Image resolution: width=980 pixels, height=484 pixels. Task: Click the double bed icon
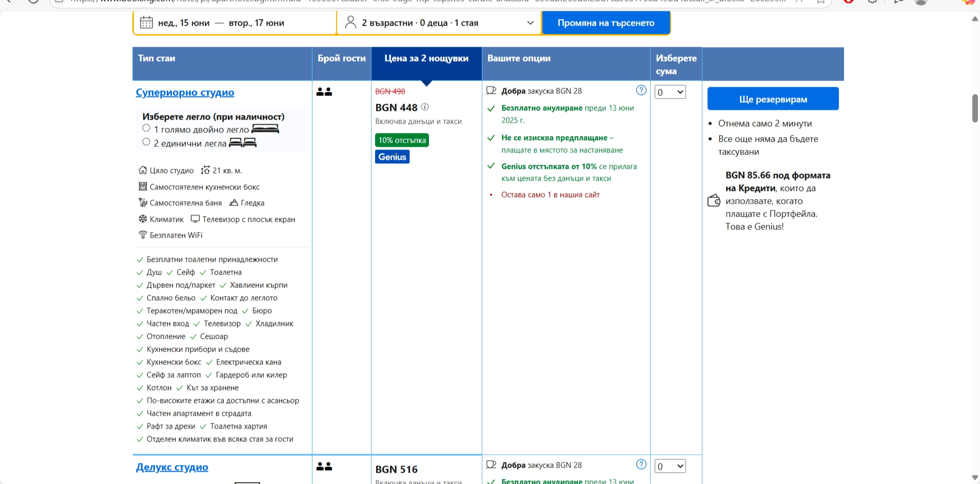pyautogui.click(x=265, y=129)
